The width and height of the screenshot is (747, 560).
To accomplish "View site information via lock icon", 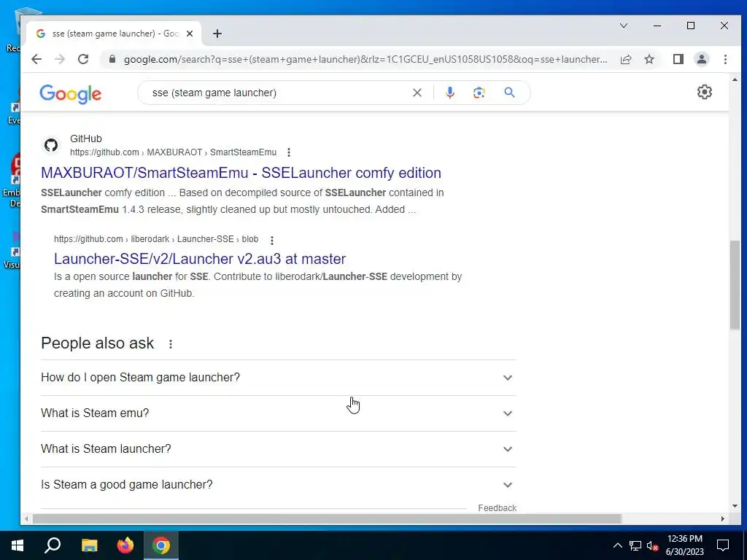I will pos(112,59).
